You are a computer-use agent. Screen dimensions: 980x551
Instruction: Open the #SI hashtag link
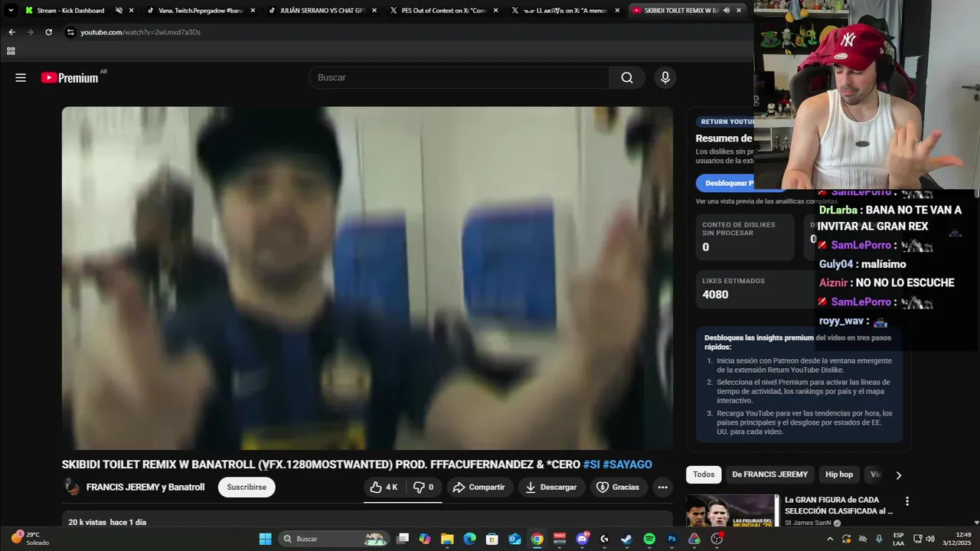pos(591,465)
